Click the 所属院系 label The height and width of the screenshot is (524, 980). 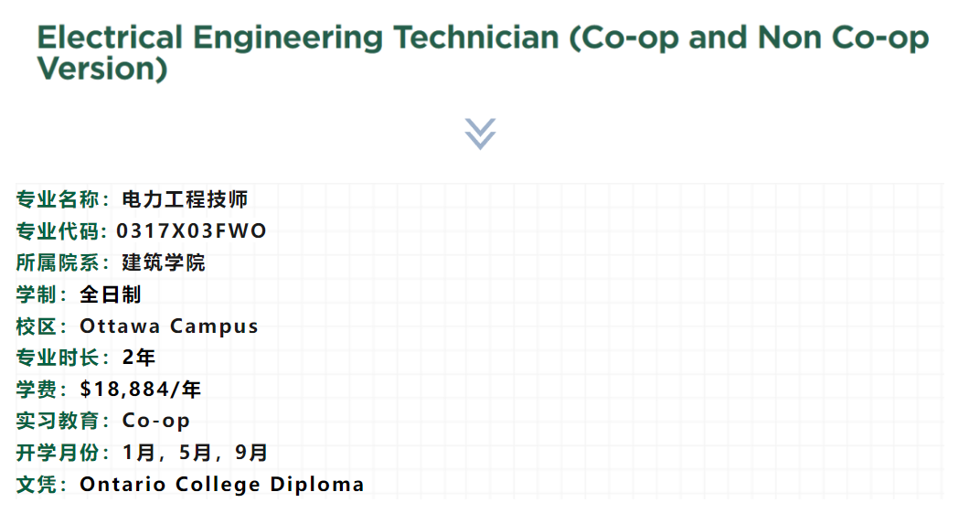click(x=59, y=263)
